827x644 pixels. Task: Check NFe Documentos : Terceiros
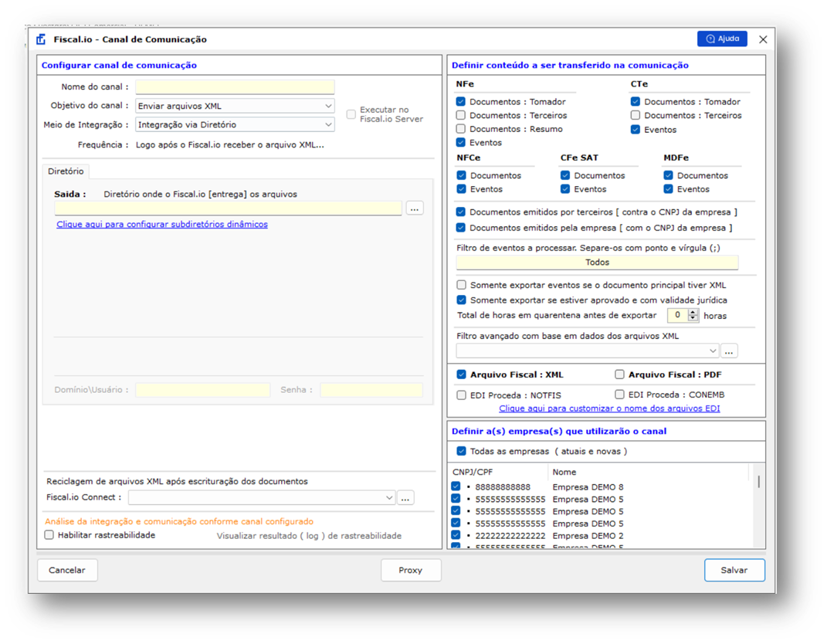pos(461,115)
